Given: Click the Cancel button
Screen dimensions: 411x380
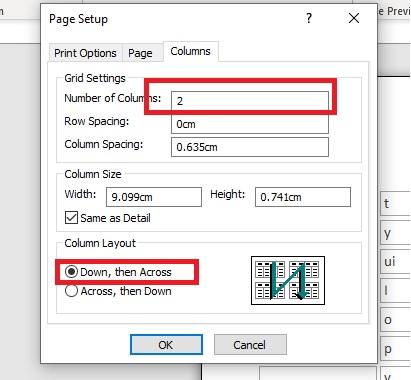Looking at the screenshot, I should click(x=250, y=345).
